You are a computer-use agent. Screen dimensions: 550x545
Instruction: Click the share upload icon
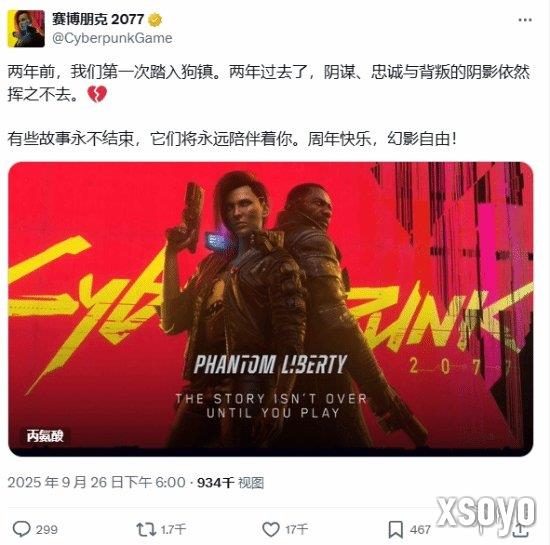tap(521, 529)
